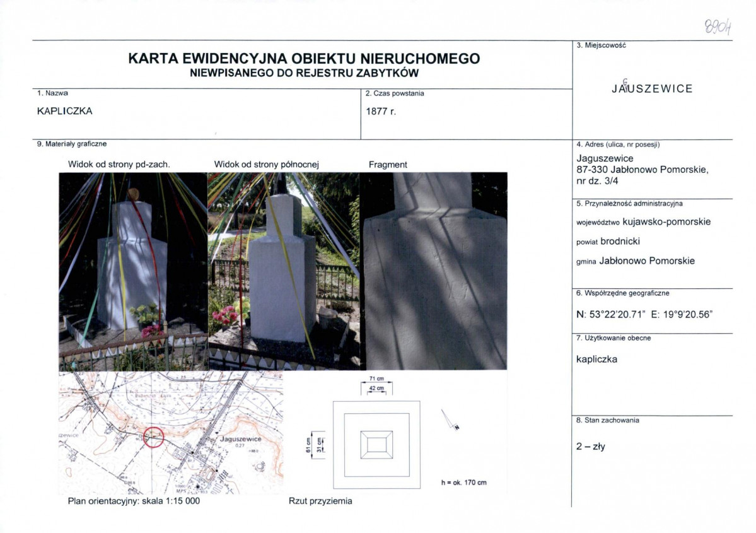Image resolution: width=756 pixels, height=533 pixels.
Task: Click the gmina value 'Jabłonowo Pomorskie'
Action: point(647,261)
